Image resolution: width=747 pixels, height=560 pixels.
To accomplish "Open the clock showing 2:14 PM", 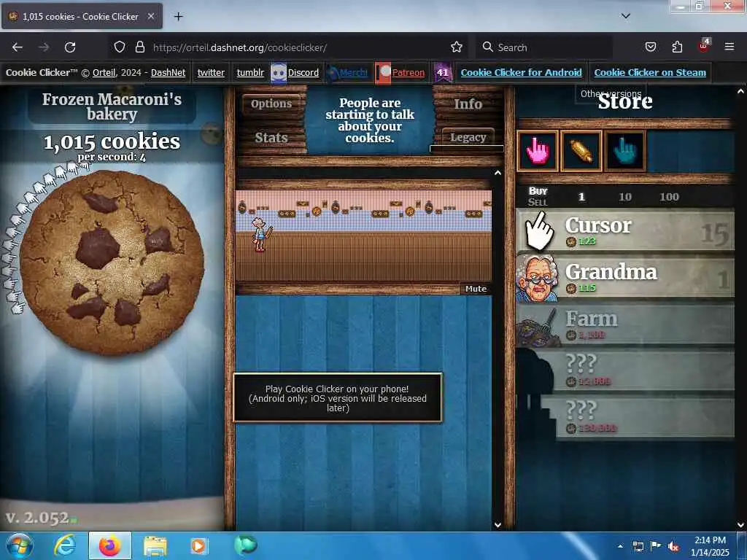I will tap(710, 546).
